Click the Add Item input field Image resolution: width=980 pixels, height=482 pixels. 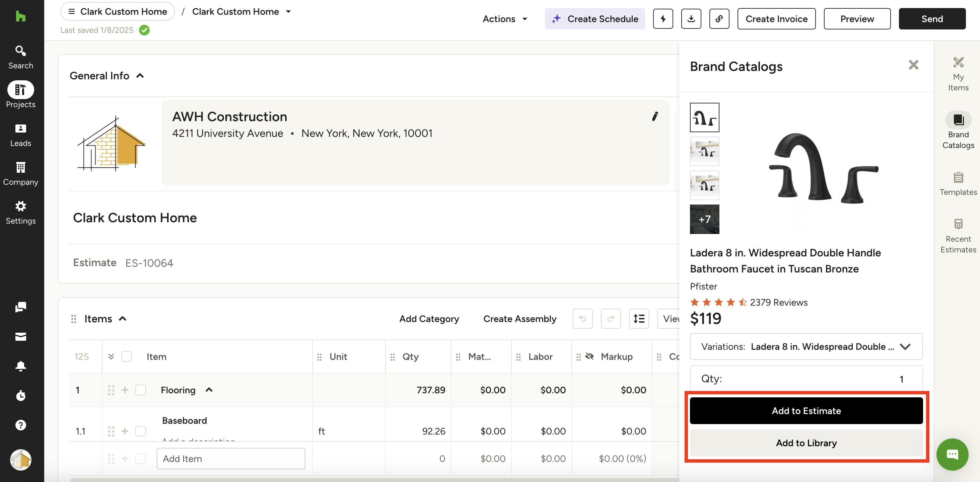coord(231,459)
